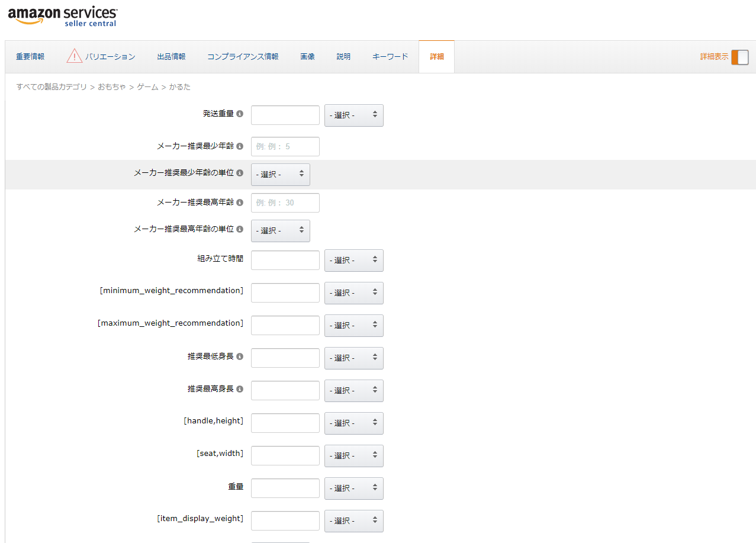The image size is (756, 543).
Task: Switch to the キーワード tab
Action: coord(390,57)
